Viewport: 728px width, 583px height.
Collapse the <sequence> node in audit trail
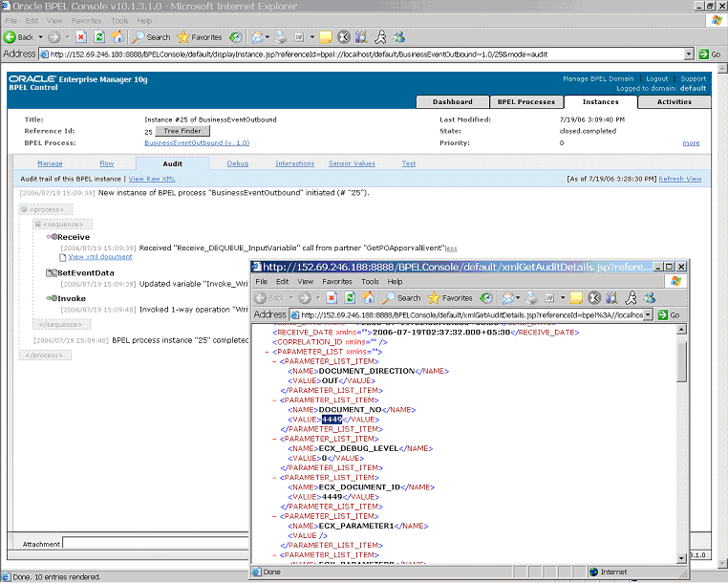point(38,225)
